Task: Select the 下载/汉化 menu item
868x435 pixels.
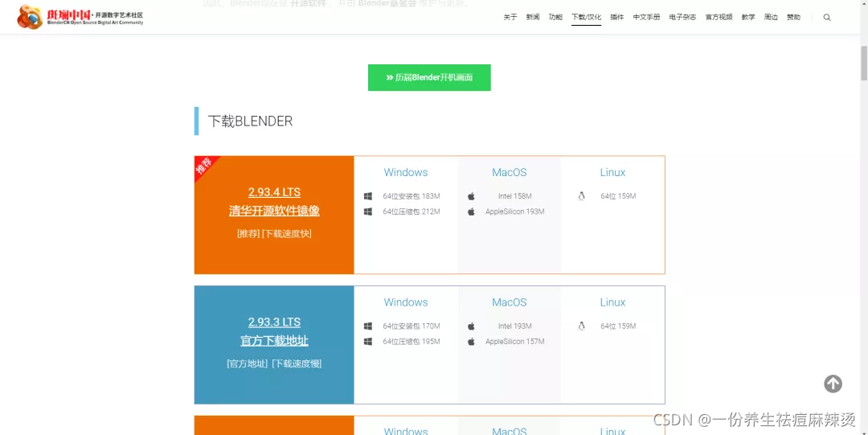Action: coord(586,17)
